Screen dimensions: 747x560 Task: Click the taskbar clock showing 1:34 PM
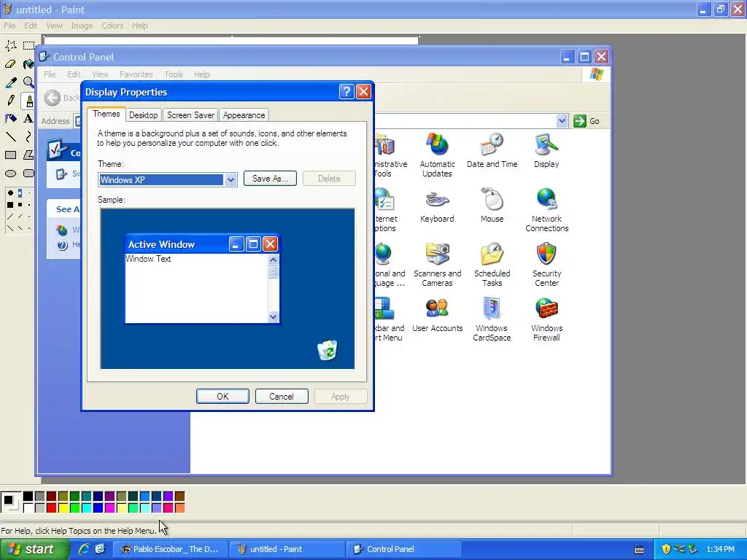720,549
